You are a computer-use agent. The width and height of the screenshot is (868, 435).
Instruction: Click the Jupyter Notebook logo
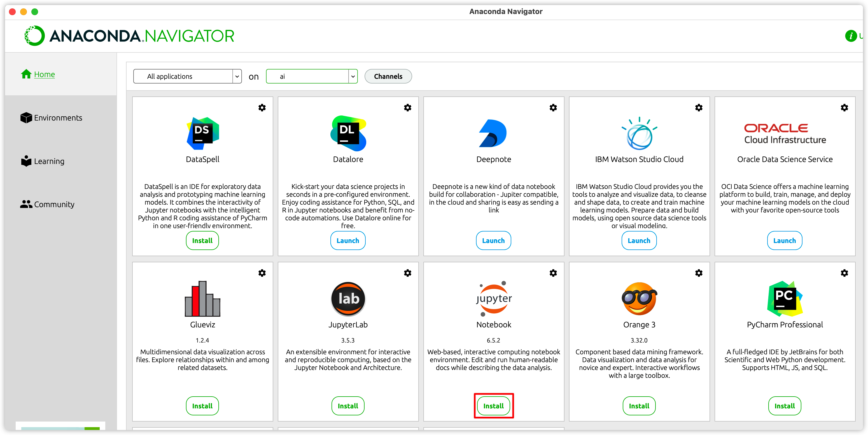pos(494,299)
